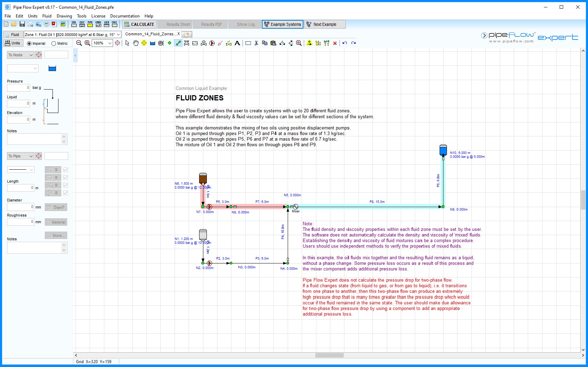
Task: Click the pipe Length input field
Action: point(21,188)
